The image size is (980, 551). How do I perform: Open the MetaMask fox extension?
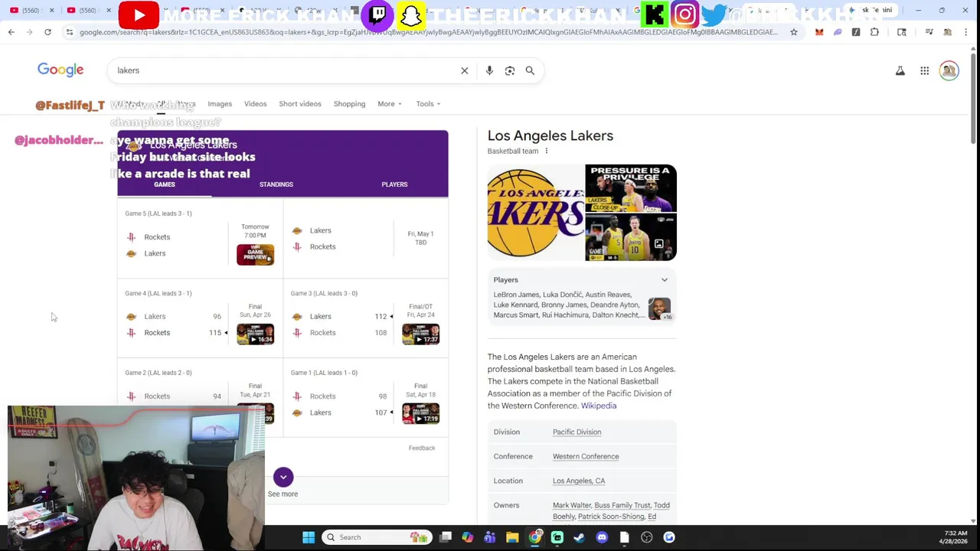click(x=819, y=32)
